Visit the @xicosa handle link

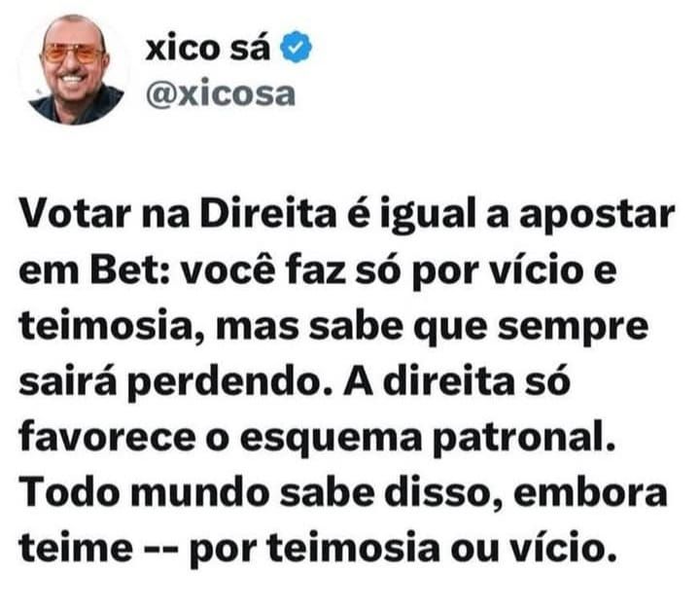tap(220, 93)
